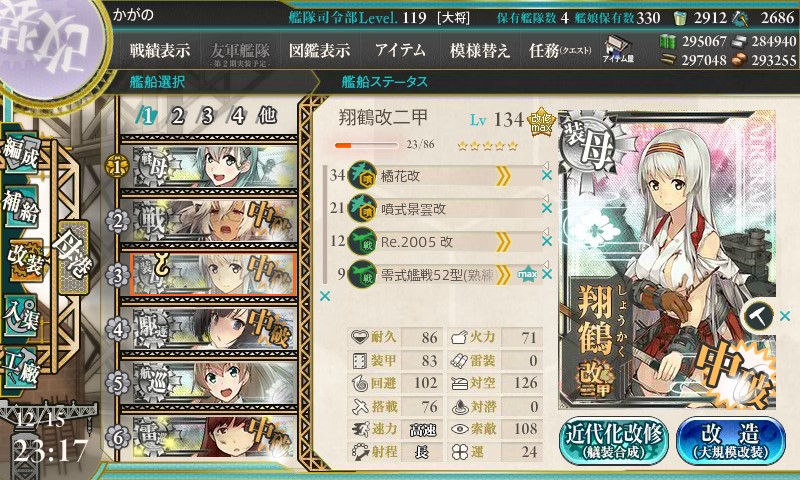Screen dimensions: 800x480
Task: Expand the 橘花改 slot yellow chevron
Action: point(503,176)
